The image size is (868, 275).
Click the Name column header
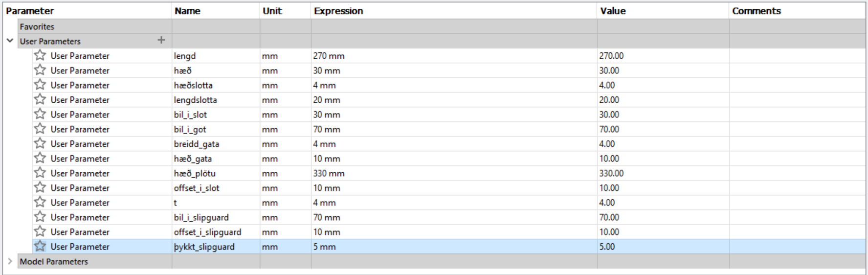tap(188, 11)
